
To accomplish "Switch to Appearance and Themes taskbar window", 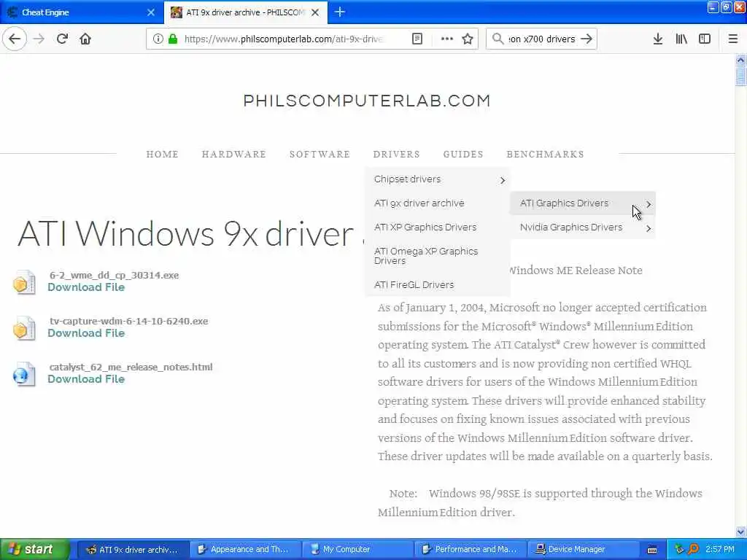I will (x=245, y=550).
